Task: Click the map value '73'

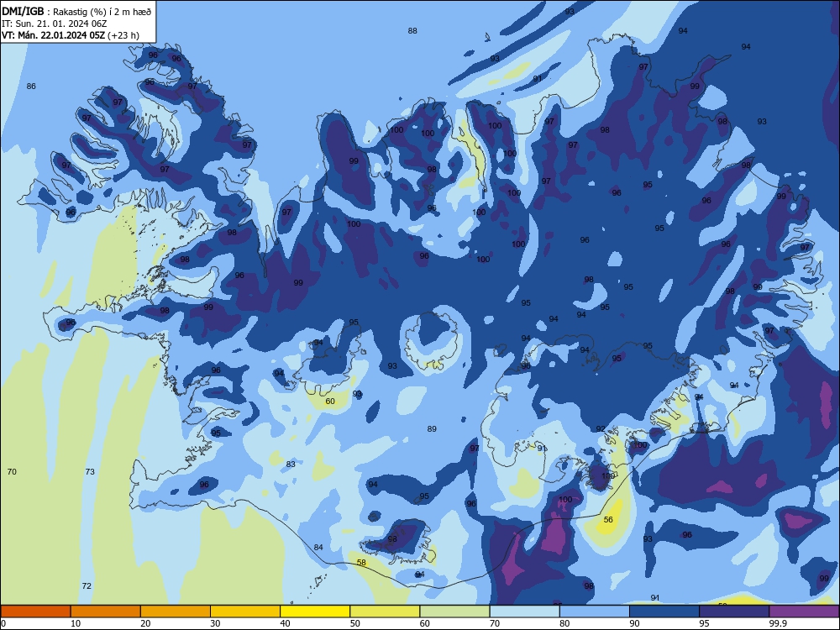Action: coord(90,471)
